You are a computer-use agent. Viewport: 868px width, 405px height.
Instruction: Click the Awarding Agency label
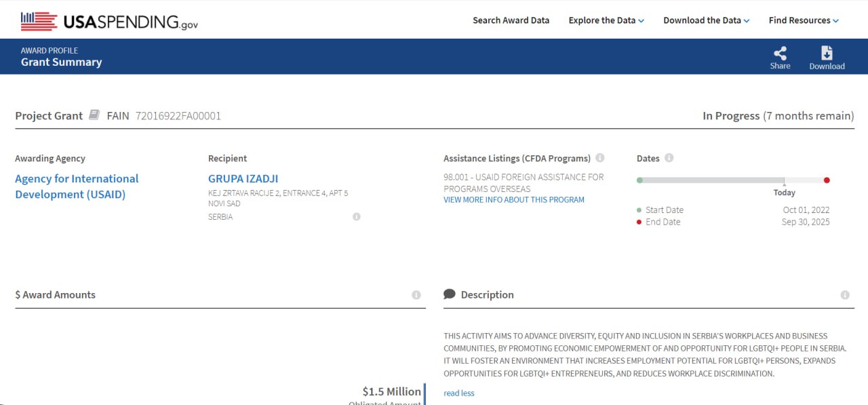pos(50,159)
